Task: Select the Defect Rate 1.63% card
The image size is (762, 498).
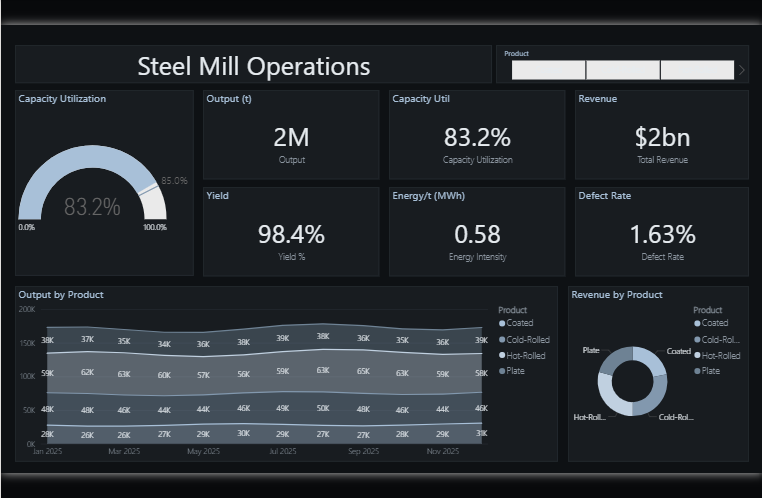Action: tap(662, 232)
